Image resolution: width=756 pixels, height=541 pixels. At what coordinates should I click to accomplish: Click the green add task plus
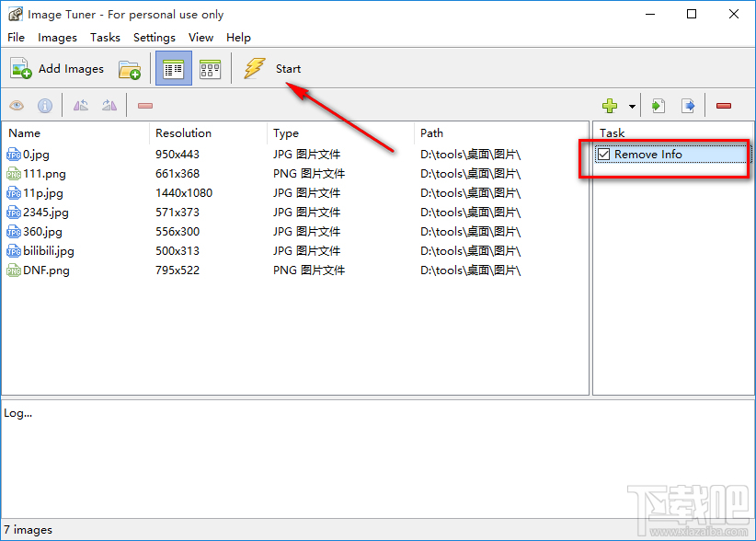610,106
